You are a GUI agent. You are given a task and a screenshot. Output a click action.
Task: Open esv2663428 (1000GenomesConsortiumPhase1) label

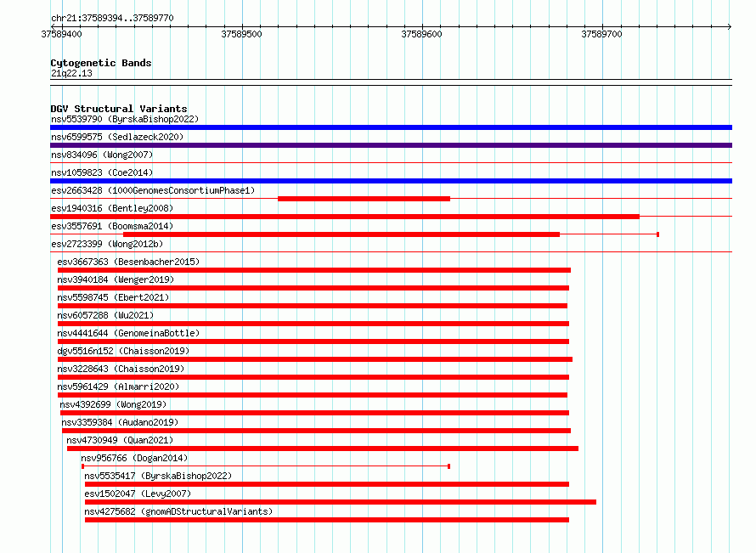(x=153, y=190)
